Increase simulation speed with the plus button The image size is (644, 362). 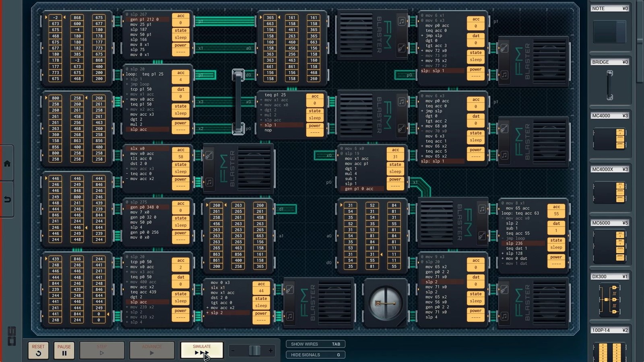coord(270,351)
